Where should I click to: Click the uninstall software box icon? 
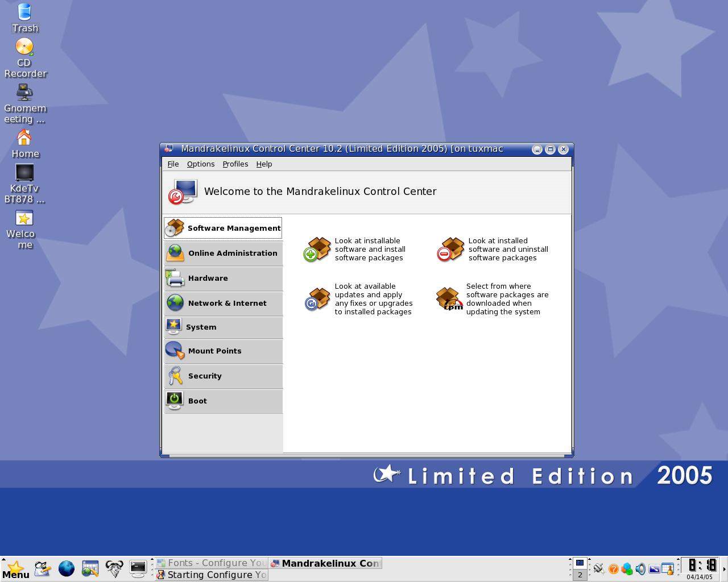[451, 250]
